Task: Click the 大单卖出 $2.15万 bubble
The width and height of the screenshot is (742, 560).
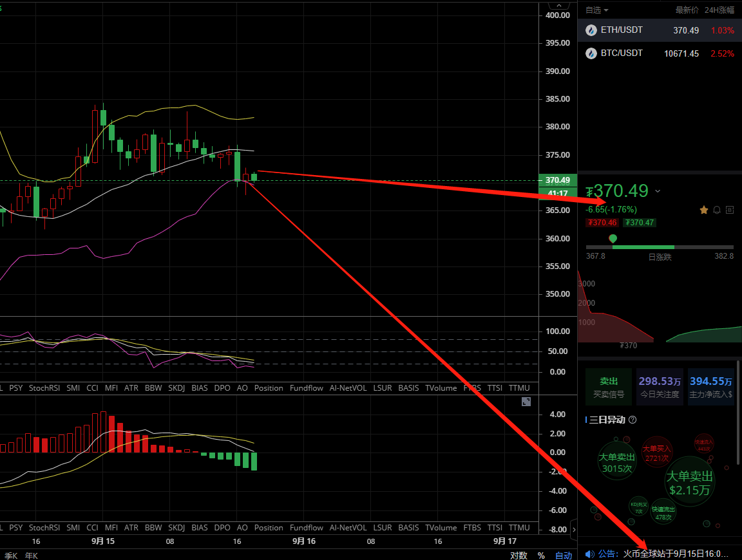Action: [689, 482]
